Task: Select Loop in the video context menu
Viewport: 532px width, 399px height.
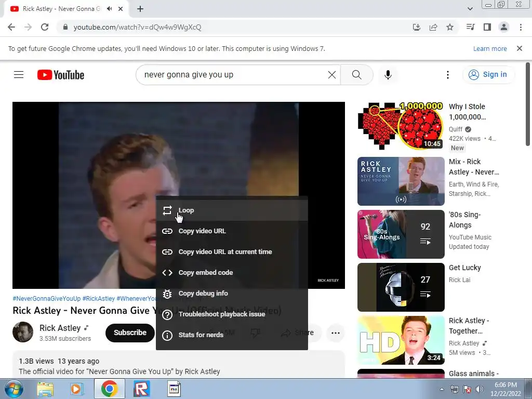Action: [232, 210]
